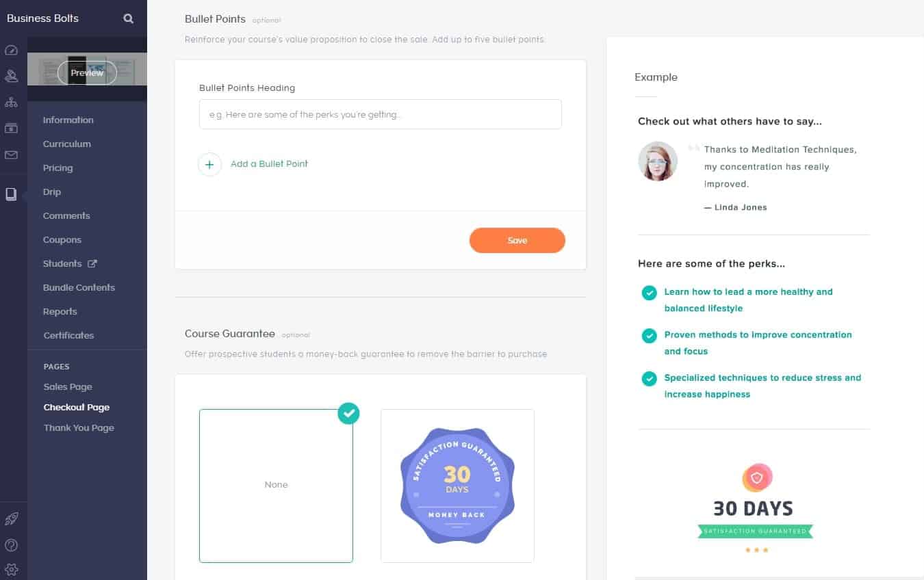Click the rocket icon in sidebar

click(x=11, y=519)
